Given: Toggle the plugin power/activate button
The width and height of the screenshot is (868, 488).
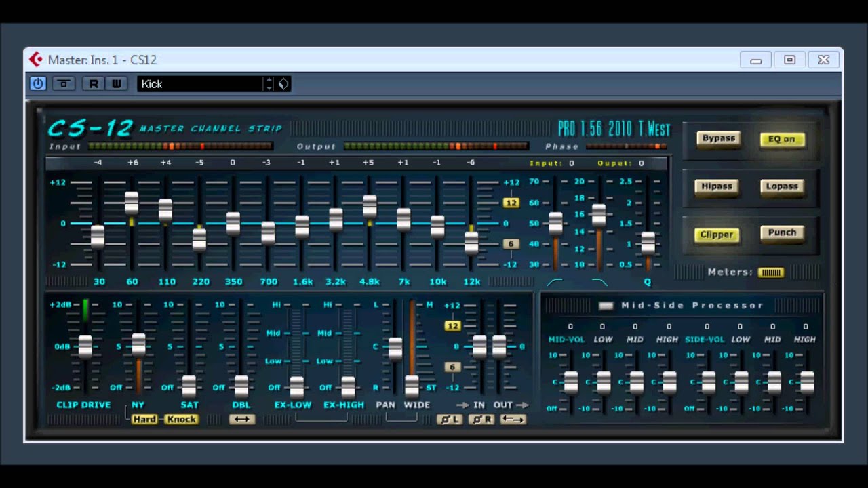Looking at the screenshot, I should click(38, 83).
